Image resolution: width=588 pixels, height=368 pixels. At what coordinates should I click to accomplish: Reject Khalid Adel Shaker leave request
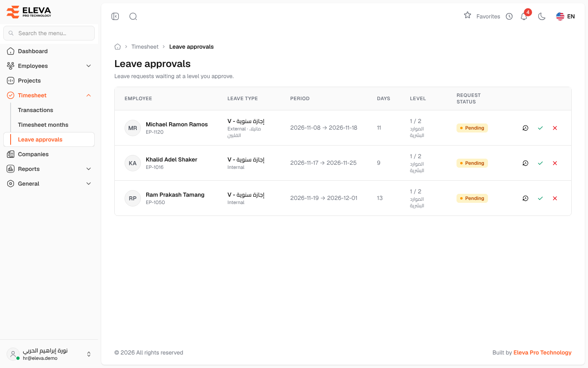pyautogui.click(x=555, y=163)
